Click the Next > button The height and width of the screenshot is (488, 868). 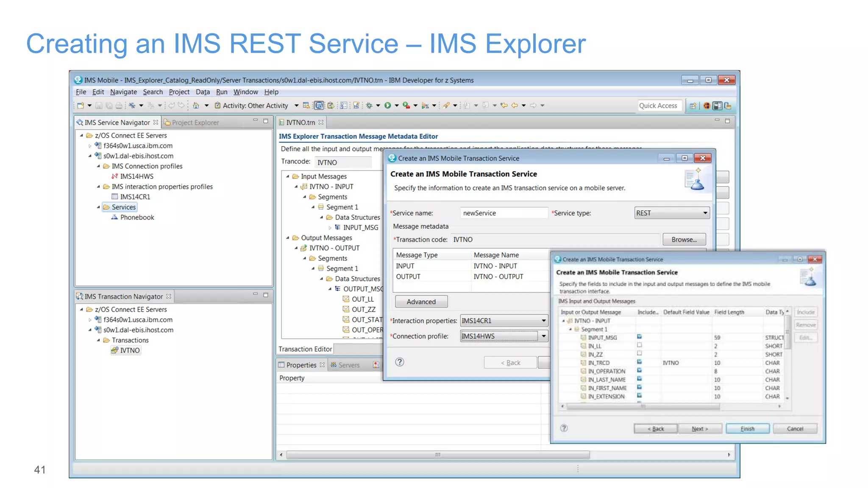[699, 429]
